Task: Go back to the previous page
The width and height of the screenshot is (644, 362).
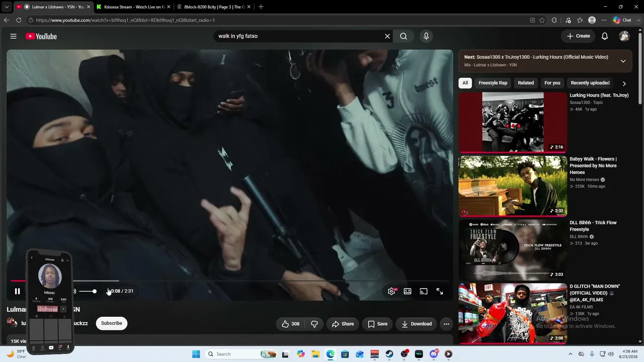Action: [x=7, y=20]
